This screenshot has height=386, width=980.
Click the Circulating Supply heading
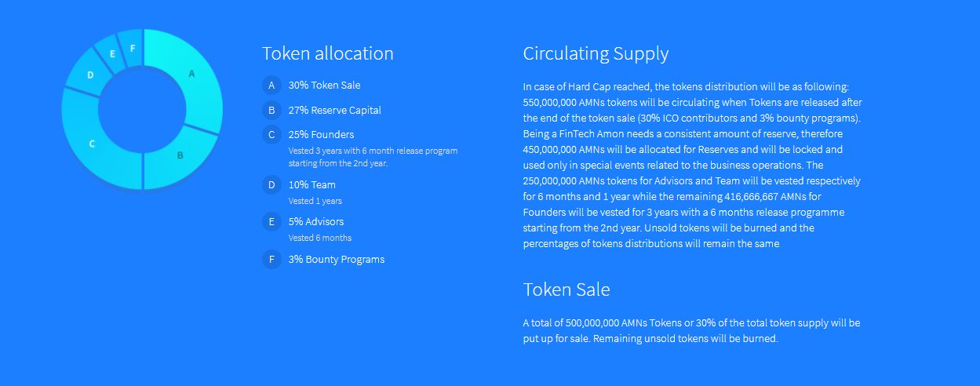click(x=596, y=53)
